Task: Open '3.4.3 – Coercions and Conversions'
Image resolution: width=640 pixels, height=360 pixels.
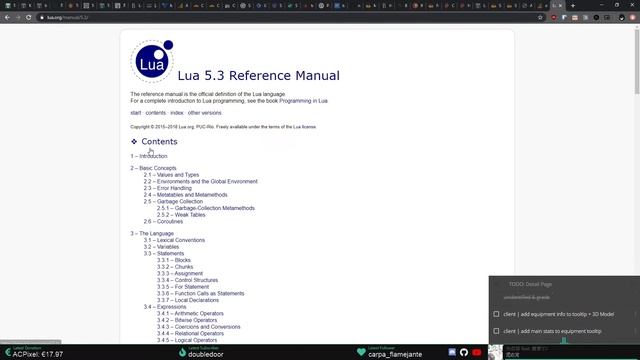Action: [198, 327]
